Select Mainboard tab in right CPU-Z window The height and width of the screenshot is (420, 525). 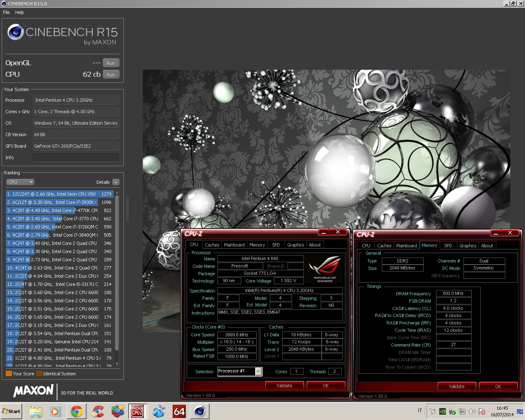tap(406, 246)
